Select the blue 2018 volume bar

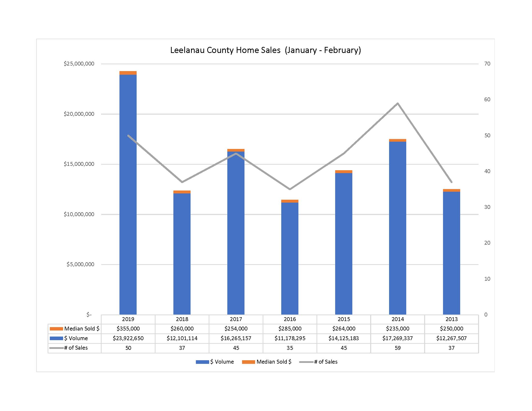[182, 254]
